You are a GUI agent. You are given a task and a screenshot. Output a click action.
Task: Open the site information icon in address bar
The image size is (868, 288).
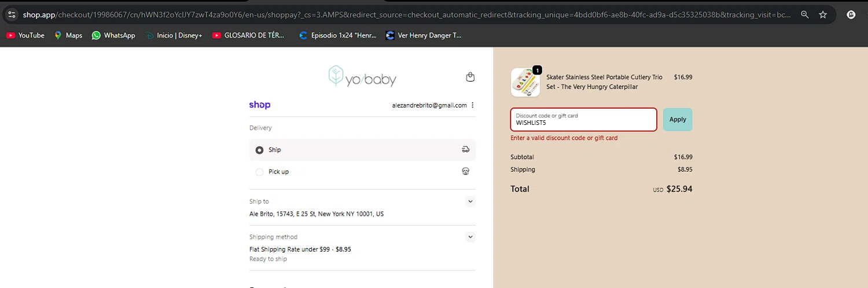tap(12, 14)
